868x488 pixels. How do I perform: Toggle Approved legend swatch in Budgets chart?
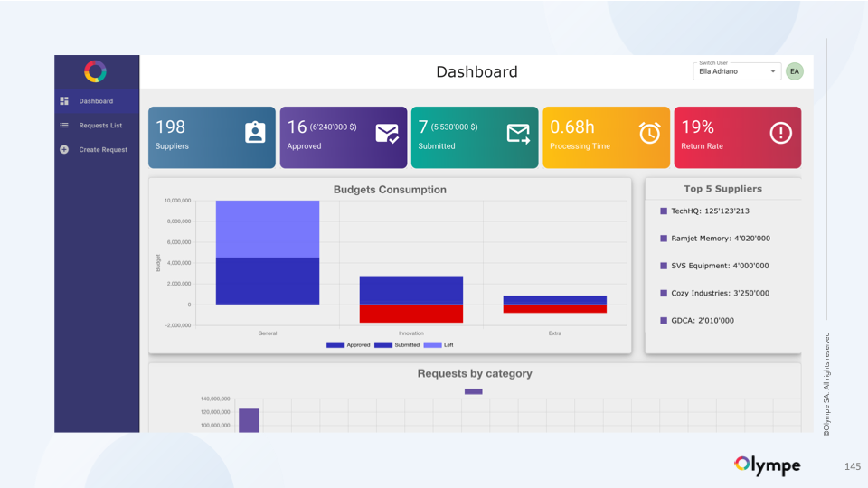[335, 344]
